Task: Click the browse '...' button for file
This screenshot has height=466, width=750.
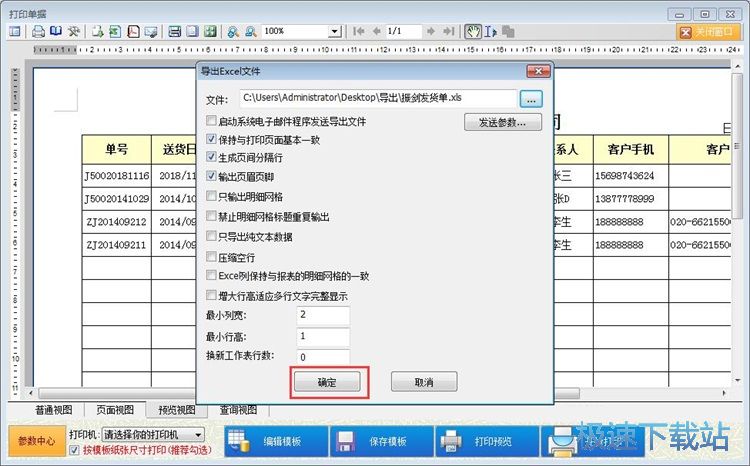Action: pos(531,99)
